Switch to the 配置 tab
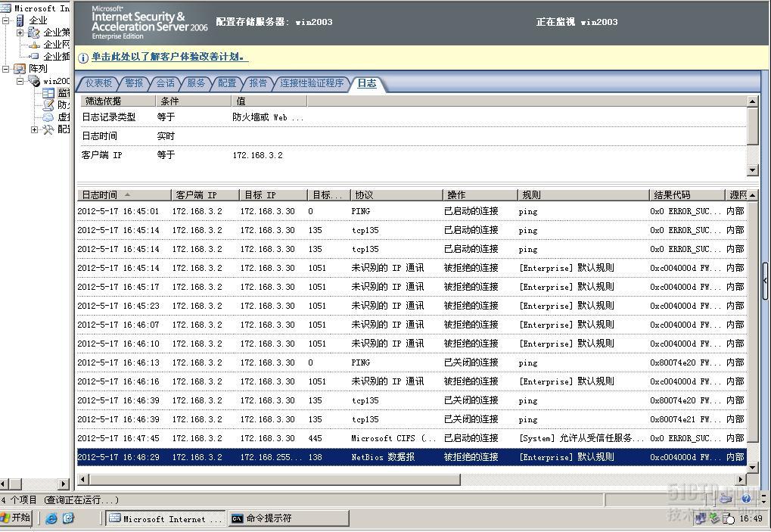 (x=227, y=83)
